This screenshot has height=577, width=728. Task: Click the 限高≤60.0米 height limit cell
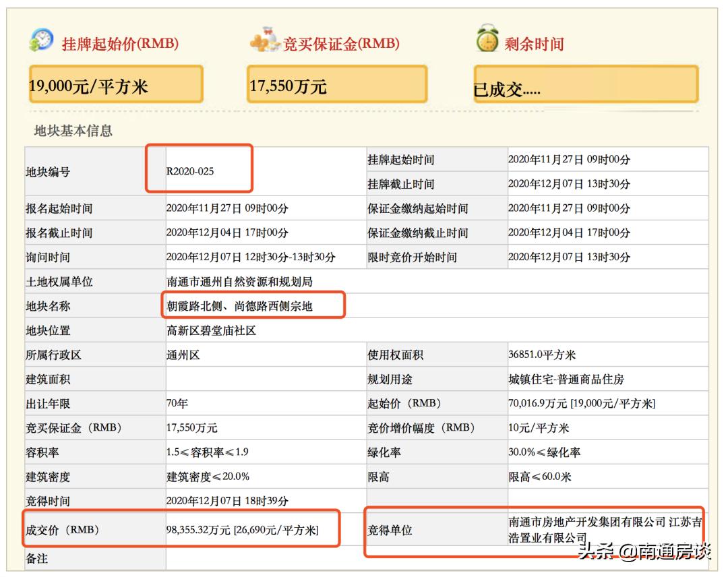539,477
